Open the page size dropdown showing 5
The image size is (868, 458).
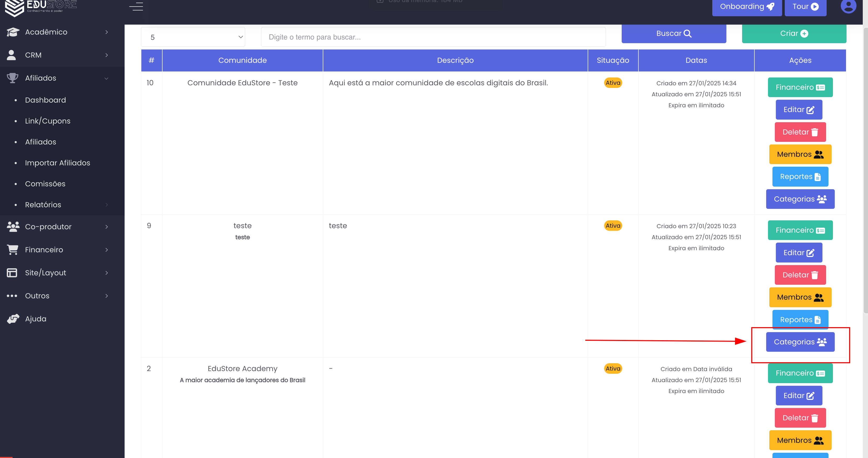point(193,37)
